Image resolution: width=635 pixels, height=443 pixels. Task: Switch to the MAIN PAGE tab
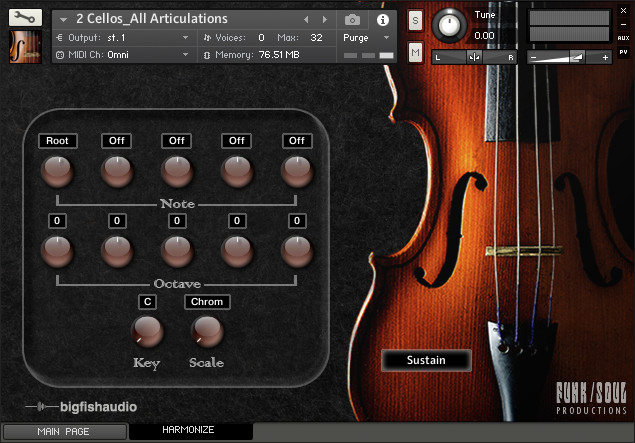point(64,432)
